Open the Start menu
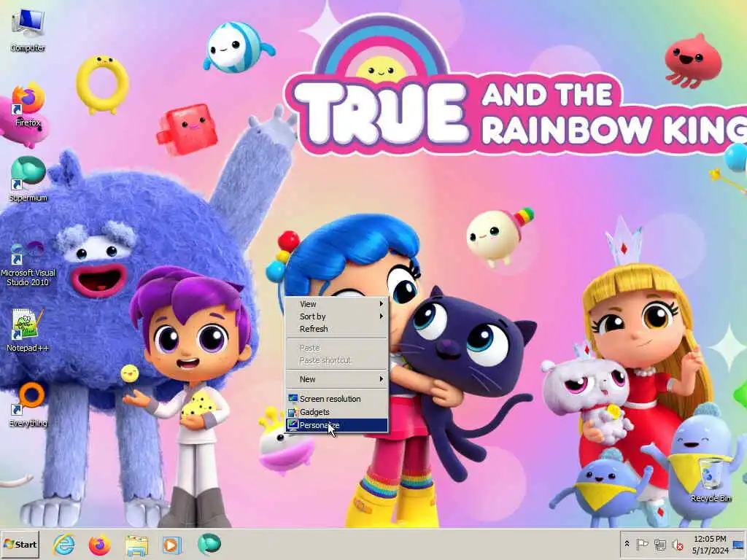Viewport: 747px width, 560px height. pyautogui.click(x=20, y=544)
